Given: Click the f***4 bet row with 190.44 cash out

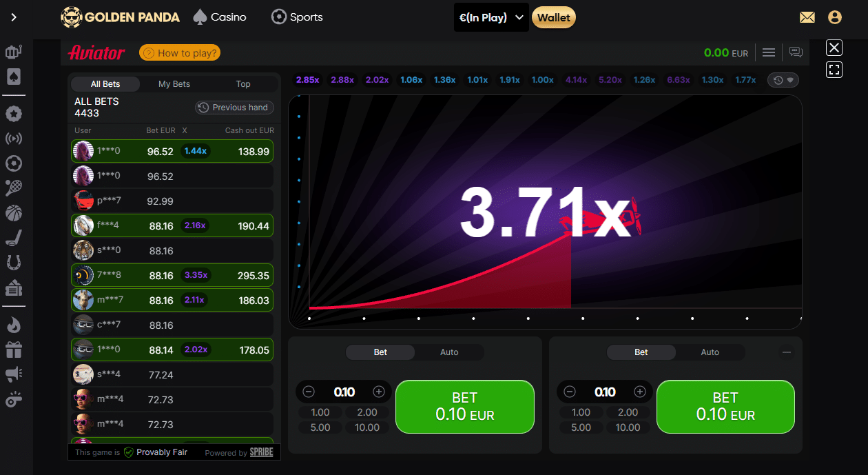Looking at the screenshot, I should pos(172,225).
